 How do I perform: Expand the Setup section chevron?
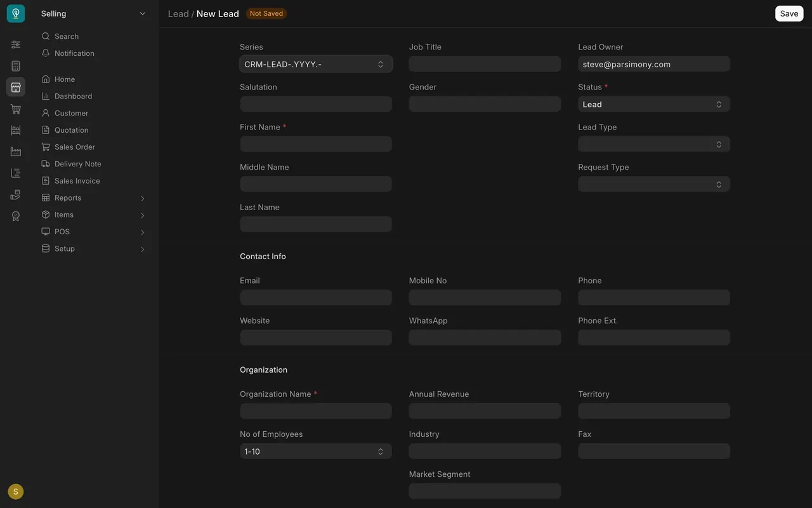click(x=142, y=249)
